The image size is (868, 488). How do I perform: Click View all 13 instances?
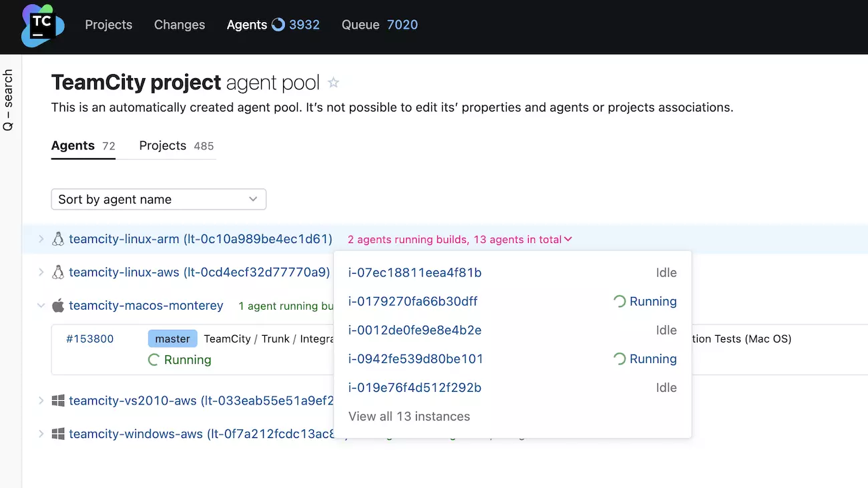coord(409,416)
